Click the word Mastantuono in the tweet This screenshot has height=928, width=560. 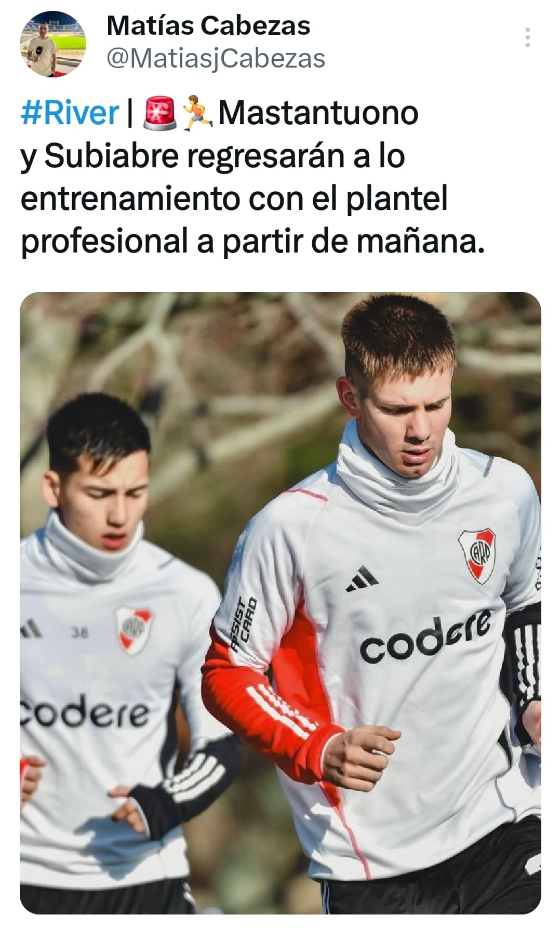[318, 113]
